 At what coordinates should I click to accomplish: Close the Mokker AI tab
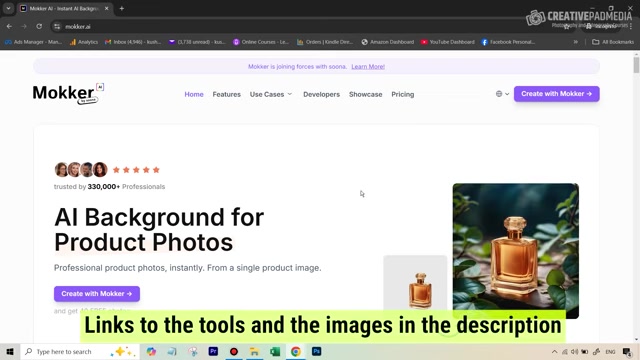click(107, 8)
